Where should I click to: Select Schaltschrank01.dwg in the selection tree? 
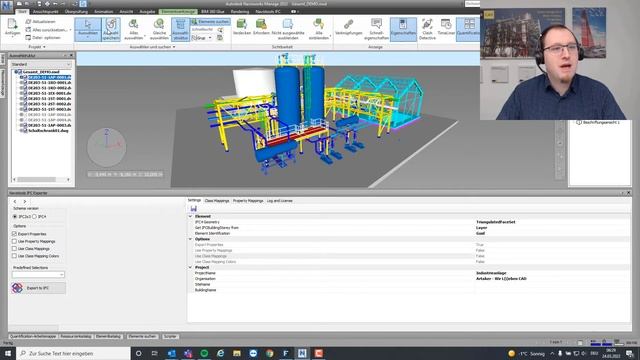coord(48,131)
